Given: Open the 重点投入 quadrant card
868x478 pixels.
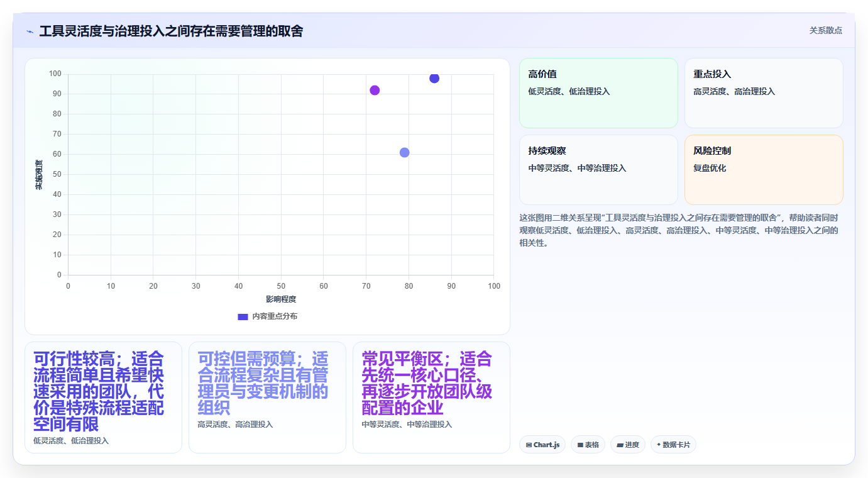Looking at the screenshot, I should 764,93.
